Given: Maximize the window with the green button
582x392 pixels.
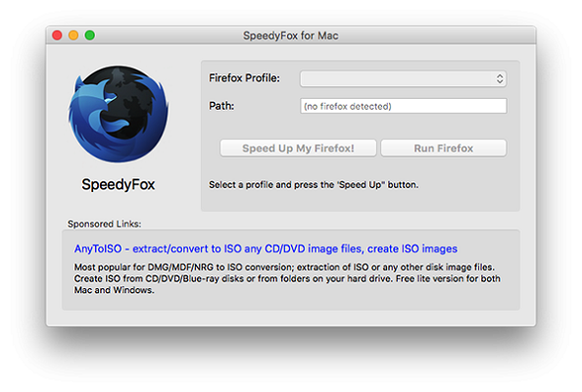Looking at the screenshot, I should (90, 35).
